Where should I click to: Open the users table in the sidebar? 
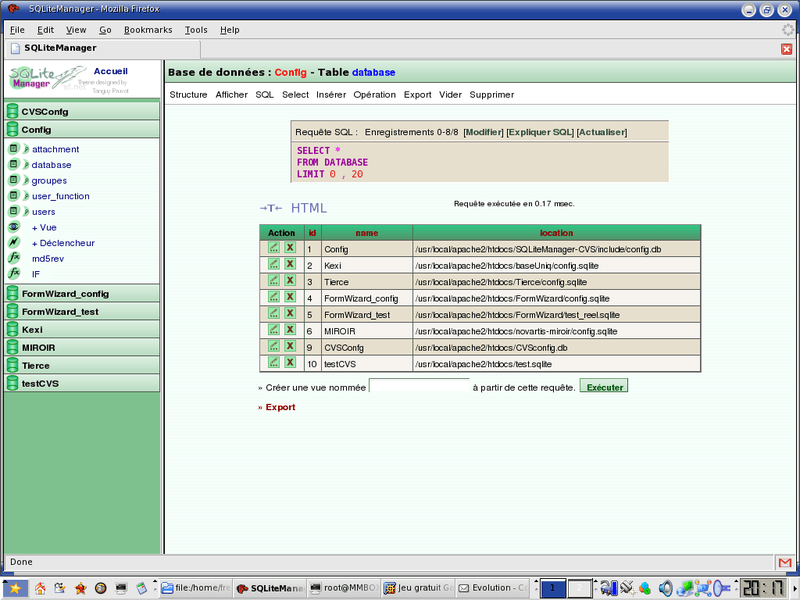pyautogui.click(x=43, y=212)
